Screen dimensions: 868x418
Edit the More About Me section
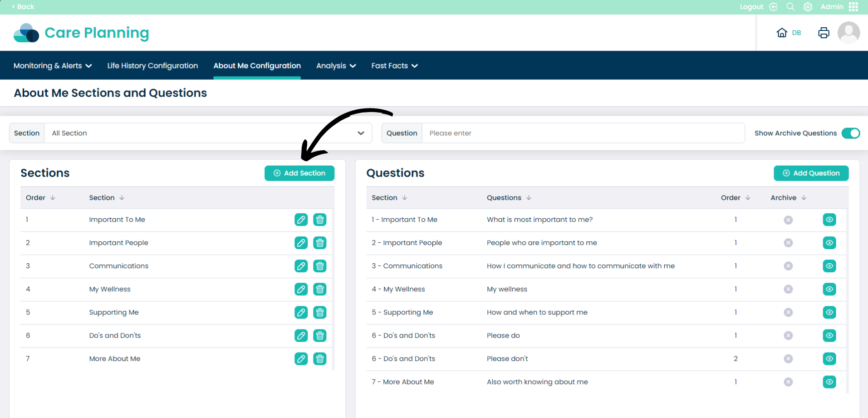tap(301, 359)
